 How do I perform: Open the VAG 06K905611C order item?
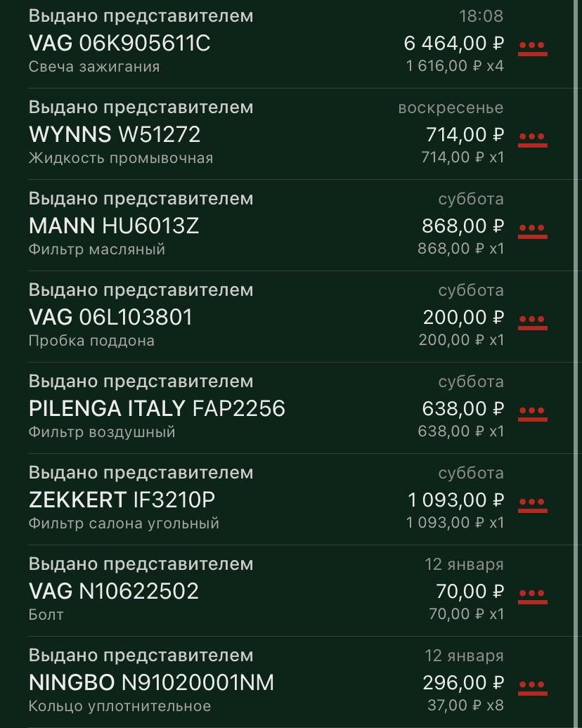coord(119,44)
